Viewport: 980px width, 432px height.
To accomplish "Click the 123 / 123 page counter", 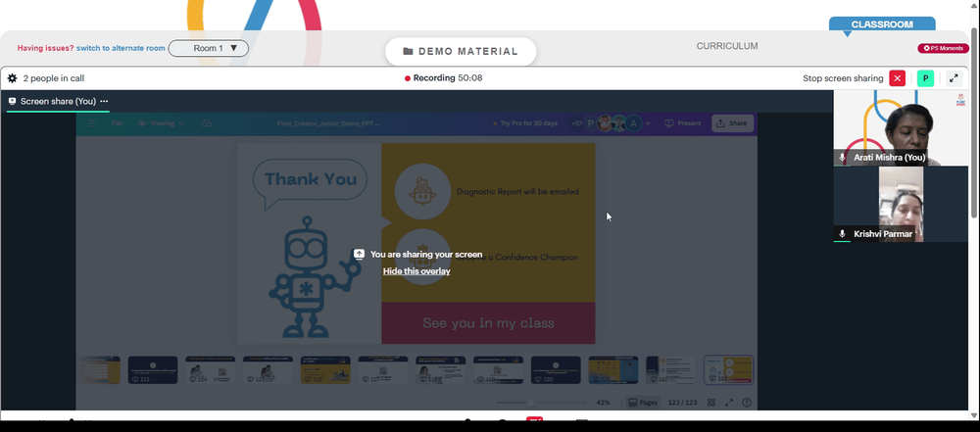I will [x=682, y=403].
